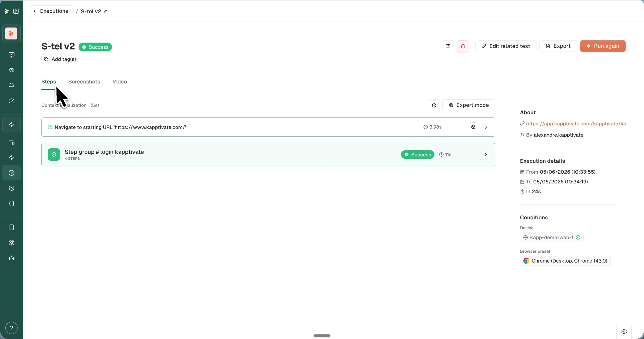Click the 'In 24s' duration text
The height and width of the screenshot is (339, 644).
[x=533, y=192]
